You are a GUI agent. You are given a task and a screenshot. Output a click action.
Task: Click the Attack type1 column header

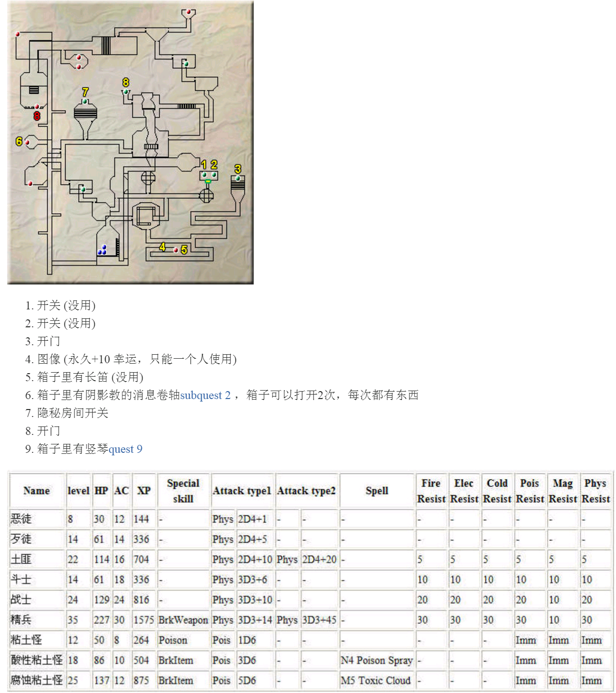[242, 491]
